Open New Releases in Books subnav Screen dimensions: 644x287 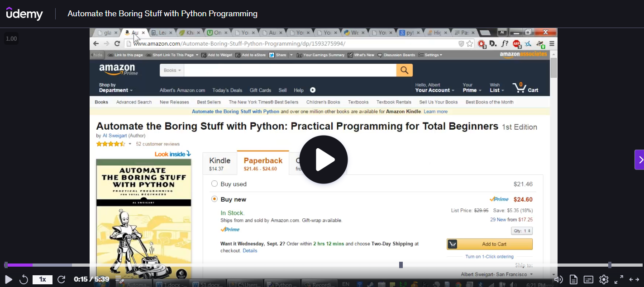tap(174, 102)
